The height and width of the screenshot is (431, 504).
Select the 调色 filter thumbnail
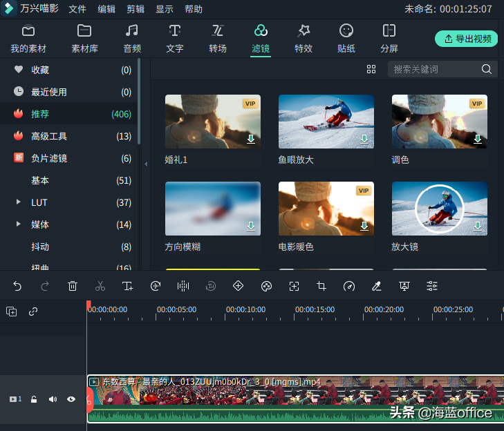[440, 122]
